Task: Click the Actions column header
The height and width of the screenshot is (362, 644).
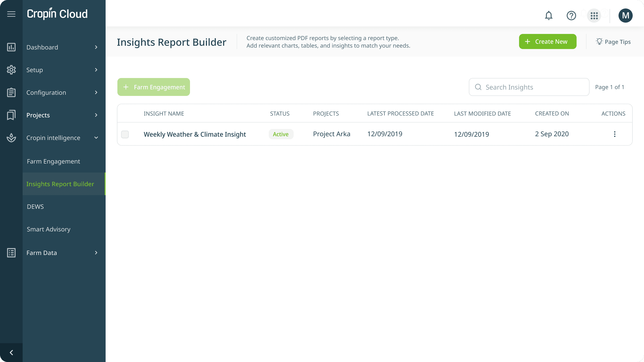Action: (x=613, y=114)
